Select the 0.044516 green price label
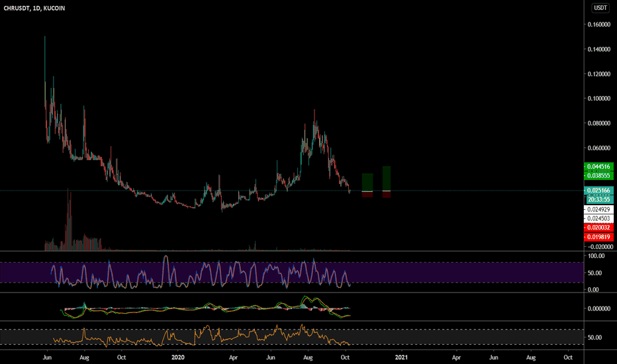The width and height of the screenshot is (617, 364). 598,167
